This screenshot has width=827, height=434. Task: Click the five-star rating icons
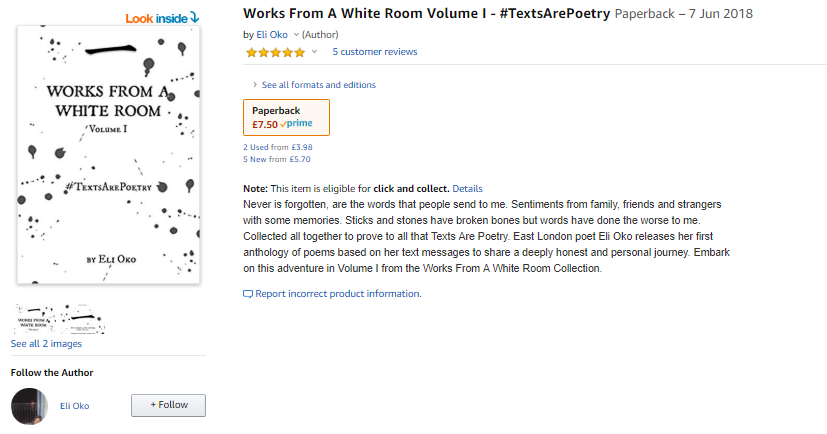275,52
